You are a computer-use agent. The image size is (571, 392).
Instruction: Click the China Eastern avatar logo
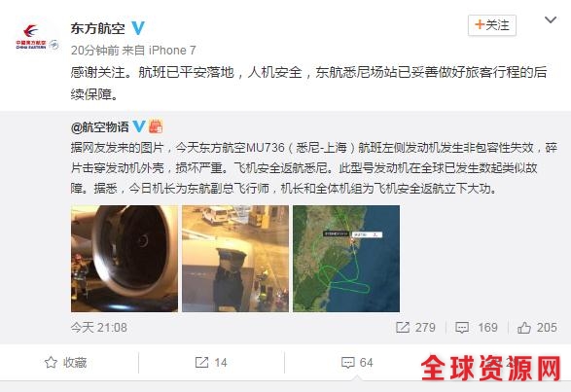36,36
